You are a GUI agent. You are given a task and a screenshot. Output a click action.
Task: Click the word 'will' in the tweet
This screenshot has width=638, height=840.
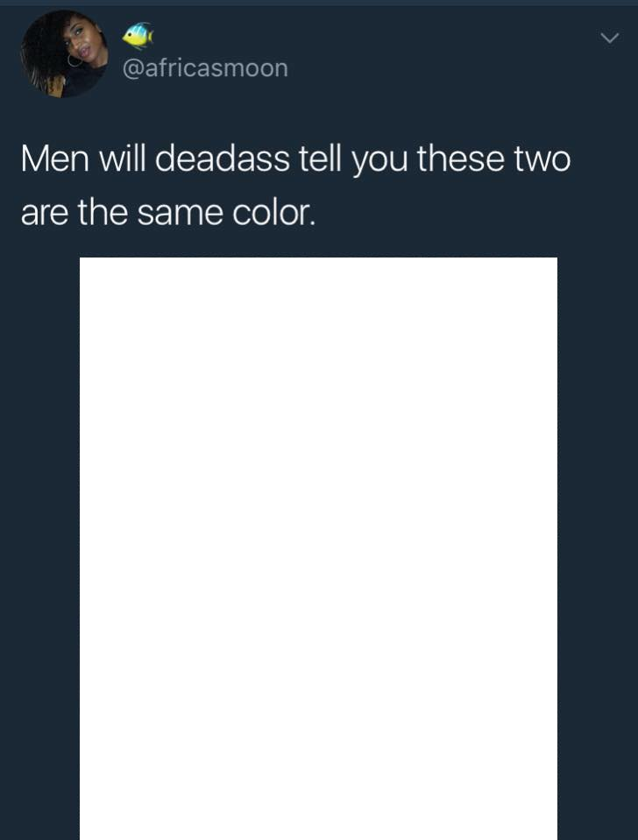point(122,159)
